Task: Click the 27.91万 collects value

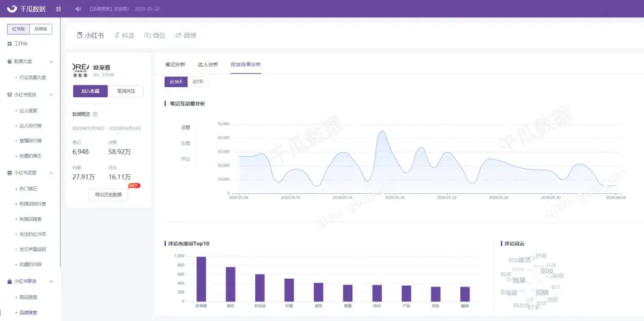Action: click(84, 177)
